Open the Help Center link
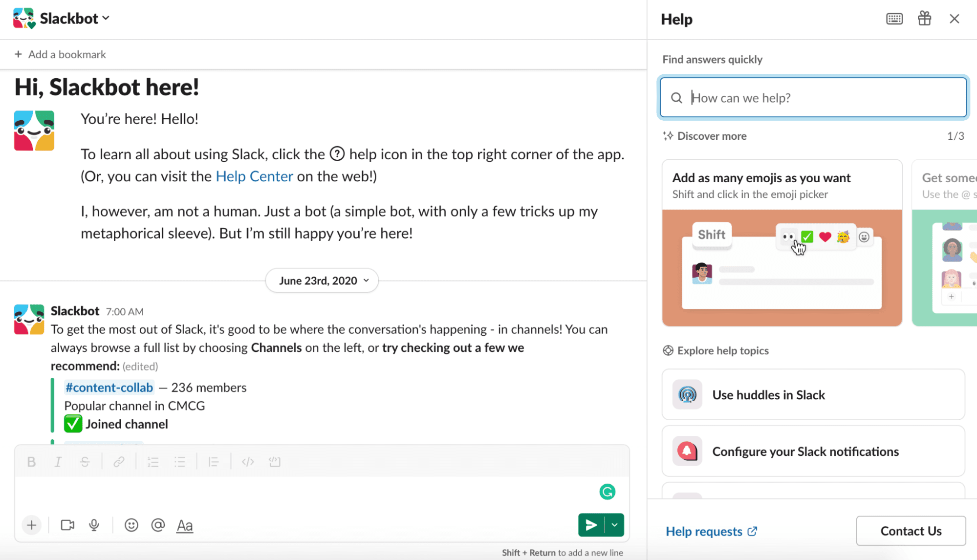The image size is (977, 560). (x=254, y=176)
